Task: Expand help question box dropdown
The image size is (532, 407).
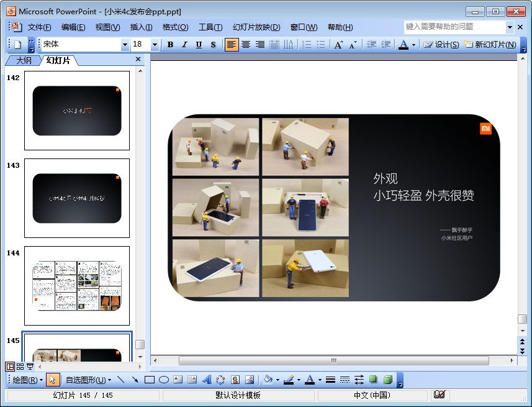Action: 510,27
